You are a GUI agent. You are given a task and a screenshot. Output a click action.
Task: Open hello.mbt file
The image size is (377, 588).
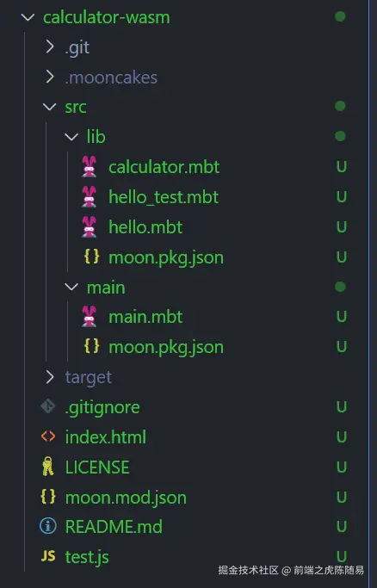pos(145,227)
